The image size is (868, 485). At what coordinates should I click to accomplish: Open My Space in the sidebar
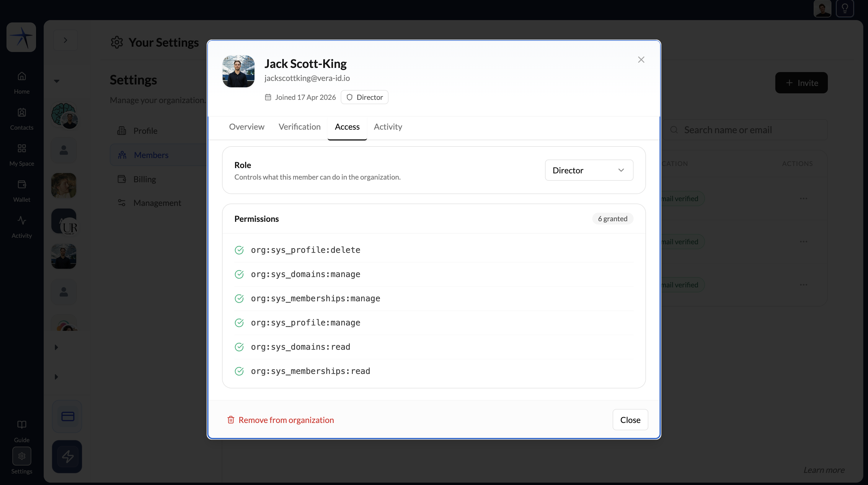[22, 155]
